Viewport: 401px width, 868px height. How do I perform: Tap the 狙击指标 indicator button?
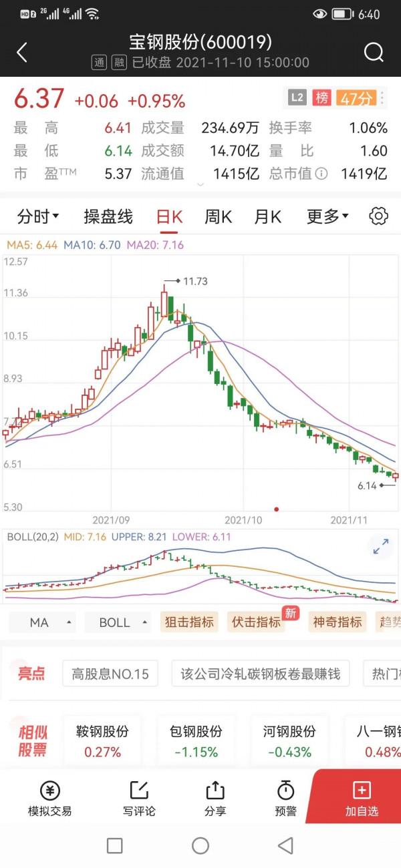(189, 622)
